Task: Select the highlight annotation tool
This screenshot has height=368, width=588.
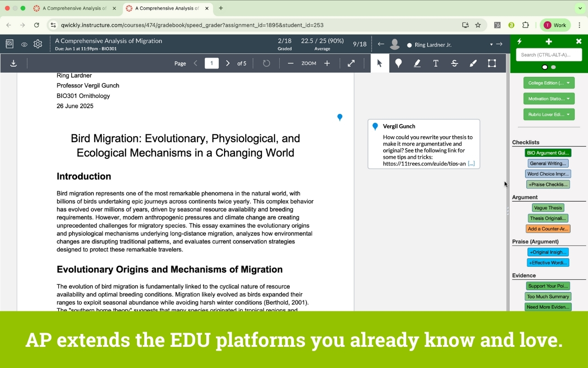Action: coord(417,63)
